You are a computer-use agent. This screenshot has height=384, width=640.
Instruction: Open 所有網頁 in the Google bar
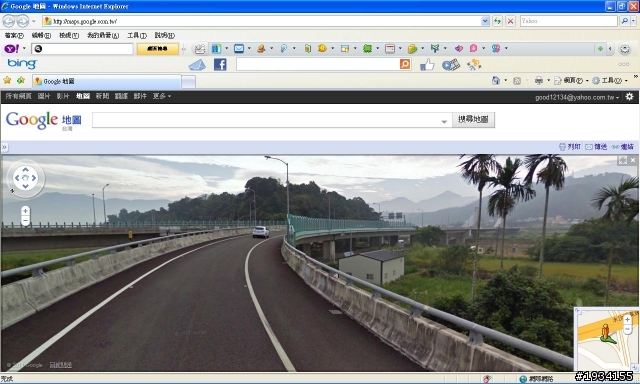18,96
